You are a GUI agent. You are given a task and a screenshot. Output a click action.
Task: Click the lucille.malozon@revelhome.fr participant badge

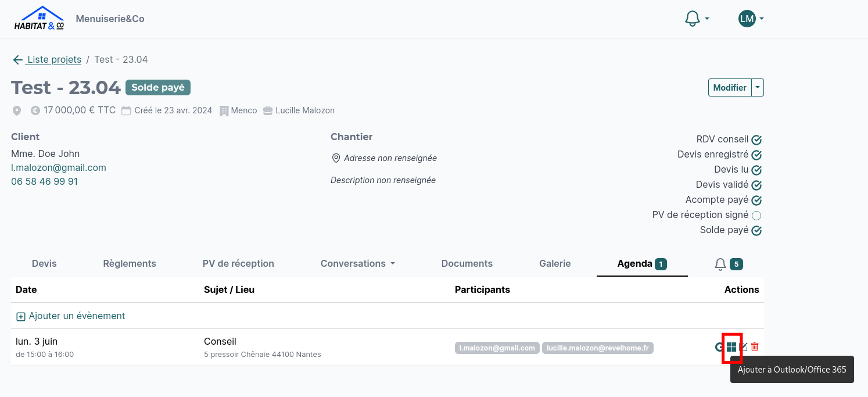pyautogui.click(x=598, y=348)
